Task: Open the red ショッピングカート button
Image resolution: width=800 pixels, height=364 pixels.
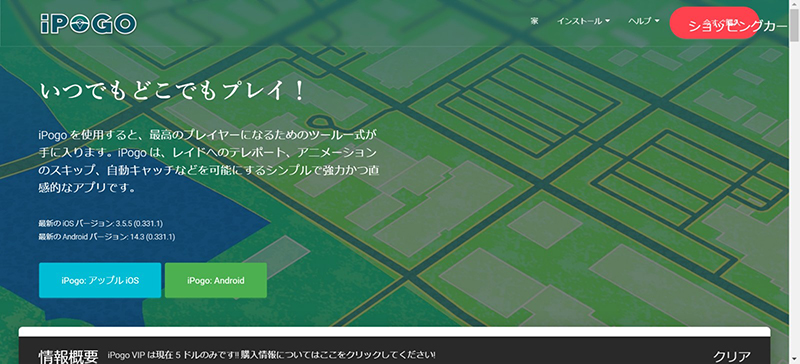Action: point(714,23)
